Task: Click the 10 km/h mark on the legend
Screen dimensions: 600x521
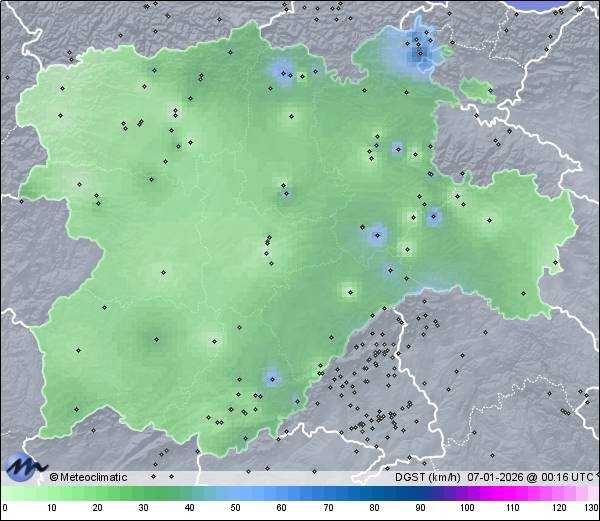Action: coord(51,508)
